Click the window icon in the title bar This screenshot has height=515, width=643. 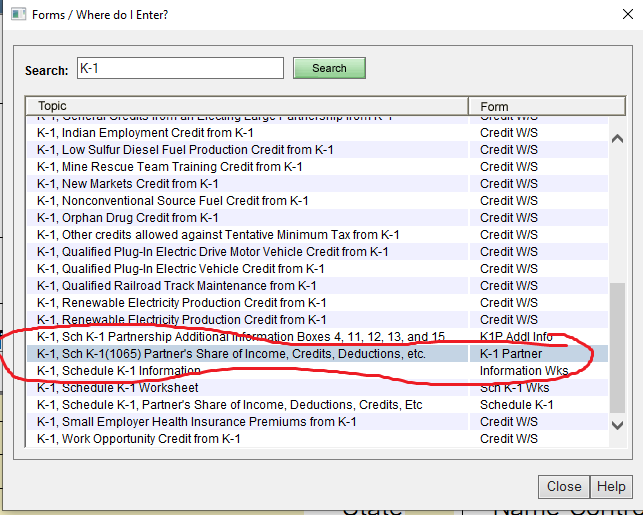tap(16, 14)
